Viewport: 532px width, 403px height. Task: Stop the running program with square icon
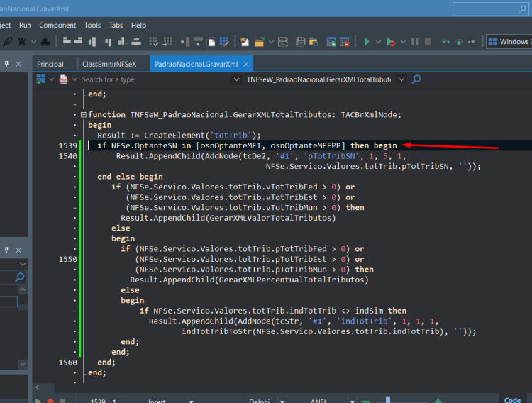428,42
